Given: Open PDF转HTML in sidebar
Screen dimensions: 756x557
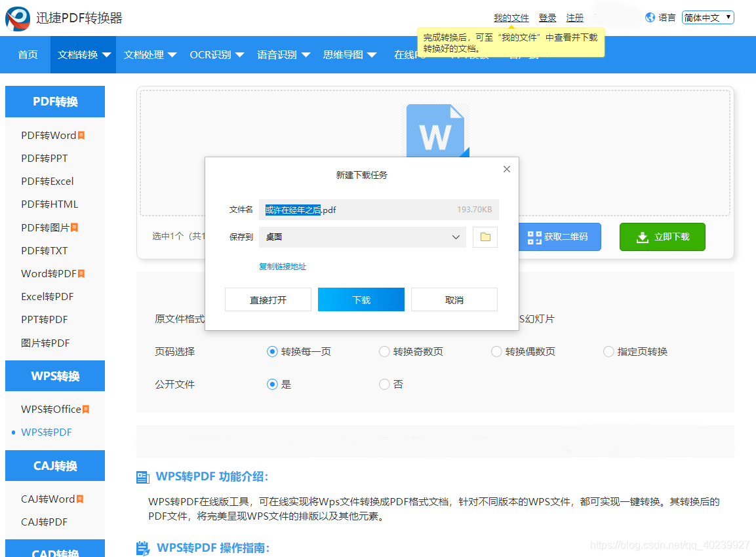Looking at the screenshot, I should click(x=49, y=204).
